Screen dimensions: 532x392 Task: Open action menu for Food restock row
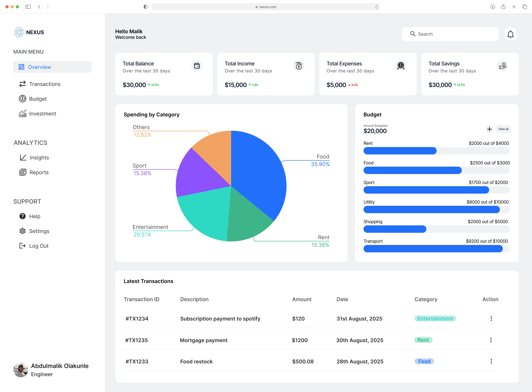coord(491,361)
